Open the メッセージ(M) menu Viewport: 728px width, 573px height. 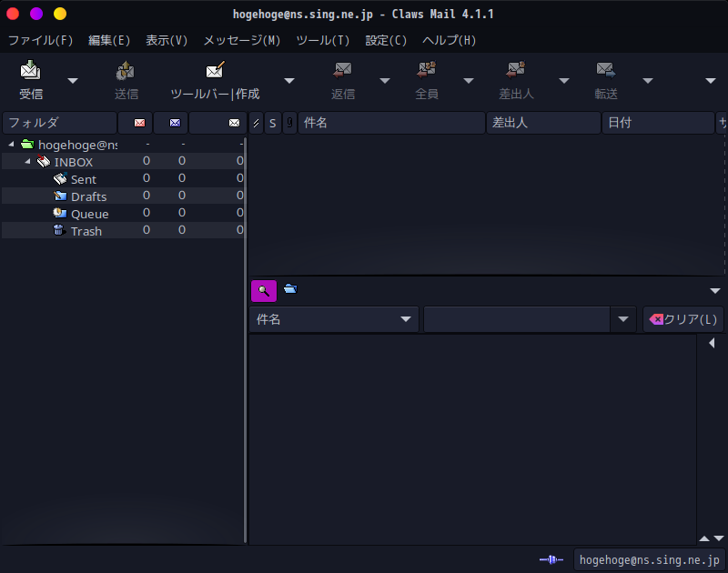tap(242, 40)
